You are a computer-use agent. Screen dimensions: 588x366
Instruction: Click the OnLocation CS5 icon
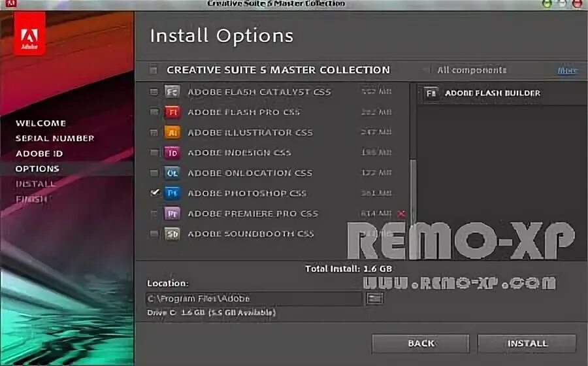coord(172,173)
